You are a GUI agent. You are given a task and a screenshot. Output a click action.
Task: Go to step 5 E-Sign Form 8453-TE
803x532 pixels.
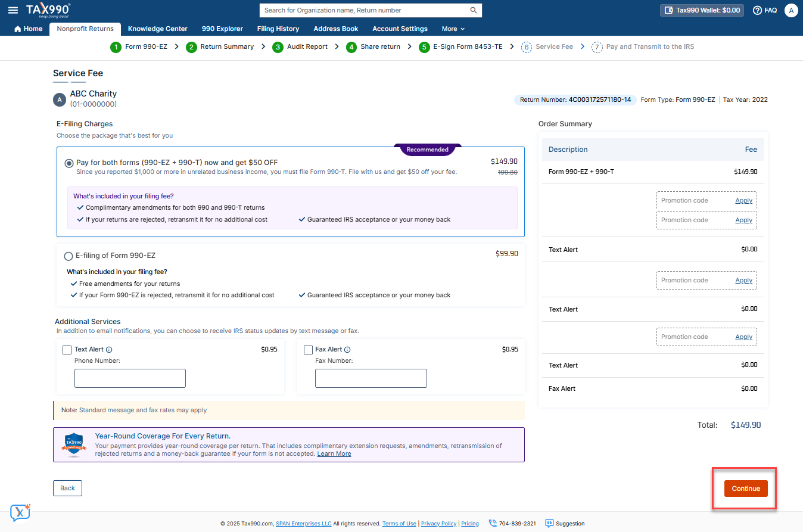click(x=460, y=47)
